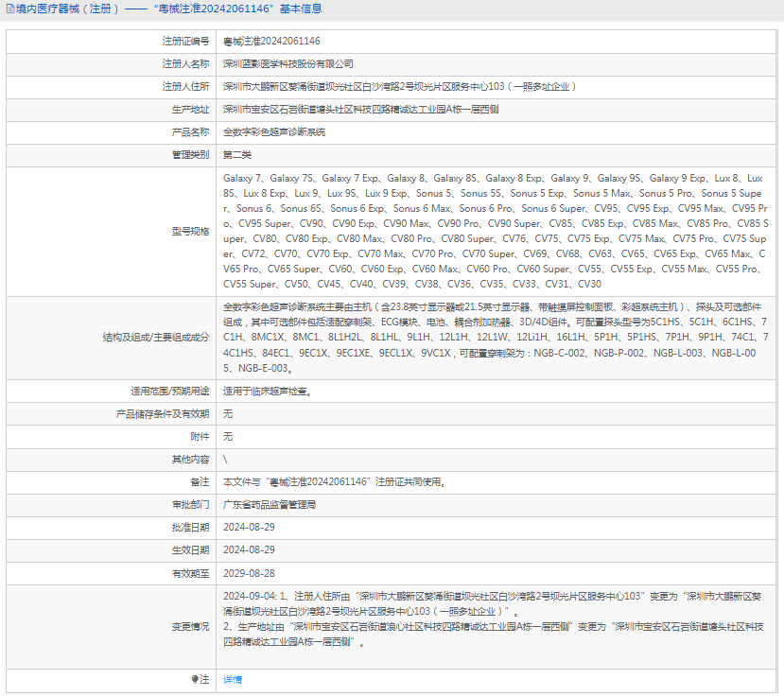Click the 无 value in 附件 row
This screenshot has height=697, width=784.
[228, 437]
